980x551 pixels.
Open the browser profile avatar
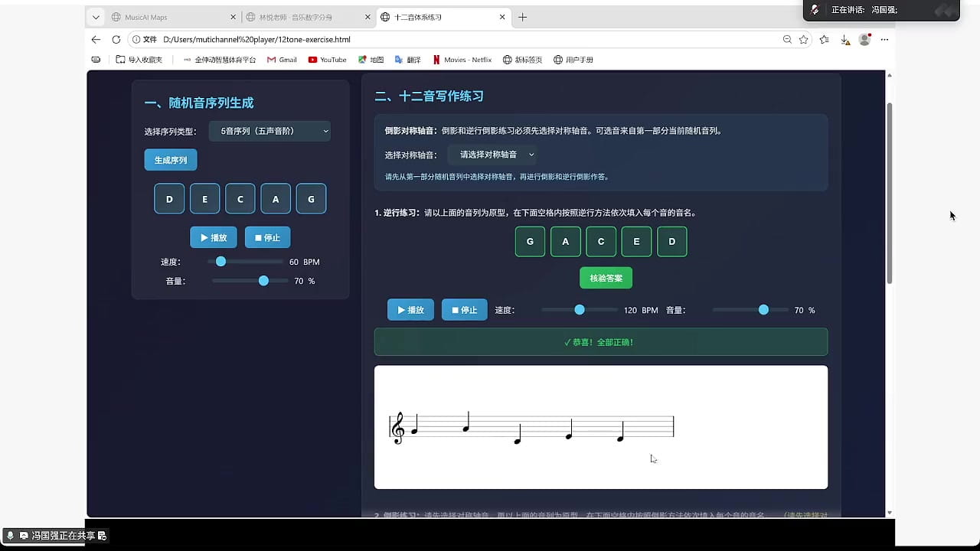point(864,39)
